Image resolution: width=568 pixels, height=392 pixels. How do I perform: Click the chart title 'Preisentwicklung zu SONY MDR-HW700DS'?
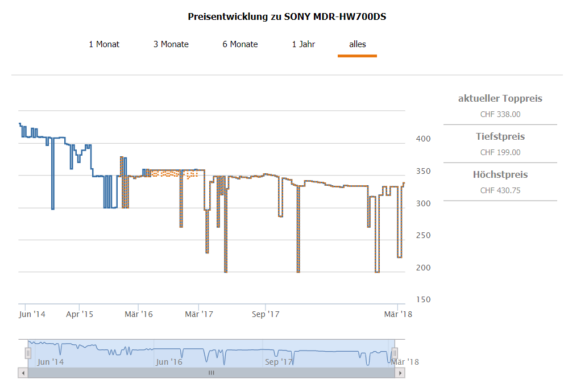point(287,16)
